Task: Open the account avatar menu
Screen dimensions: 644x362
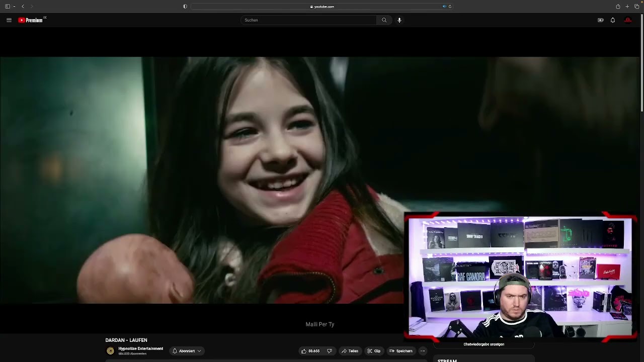Action: click(x=628, y=20)
